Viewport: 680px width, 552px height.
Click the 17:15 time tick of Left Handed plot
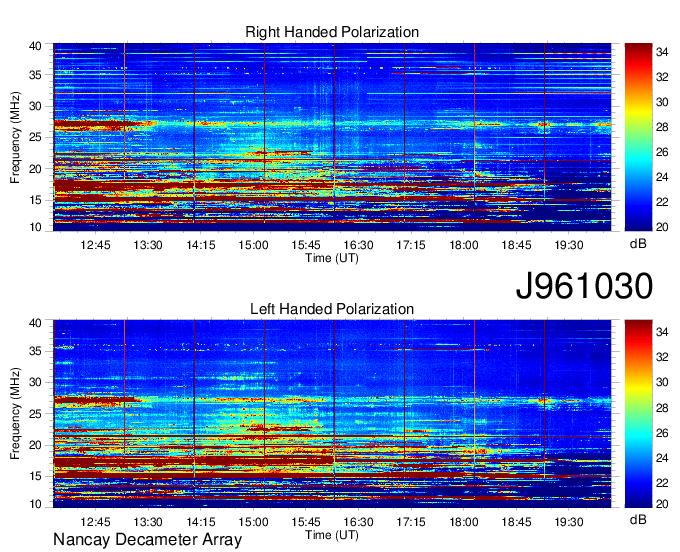[411, 522]
